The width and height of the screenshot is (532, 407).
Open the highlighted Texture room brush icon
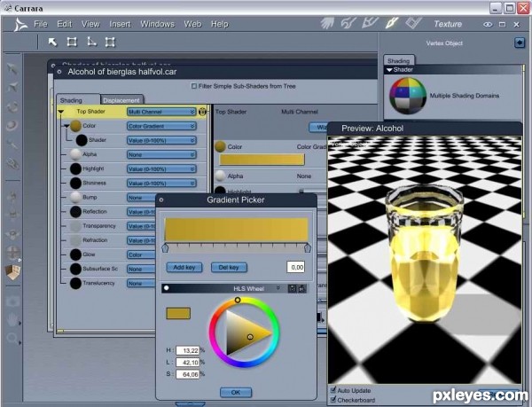(391, 23)
